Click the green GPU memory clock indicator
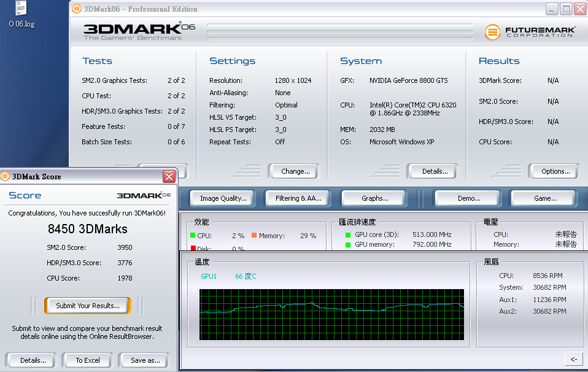The image size is (588, 372). click(x=348, y=244)
